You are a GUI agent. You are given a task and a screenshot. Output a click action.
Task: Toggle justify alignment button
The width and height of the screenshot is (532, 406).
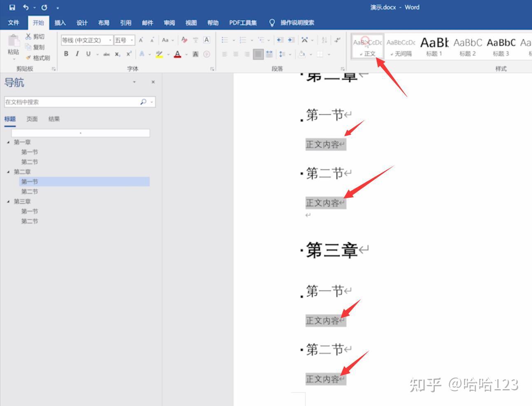pyautogui.click(x=258, y=54)
